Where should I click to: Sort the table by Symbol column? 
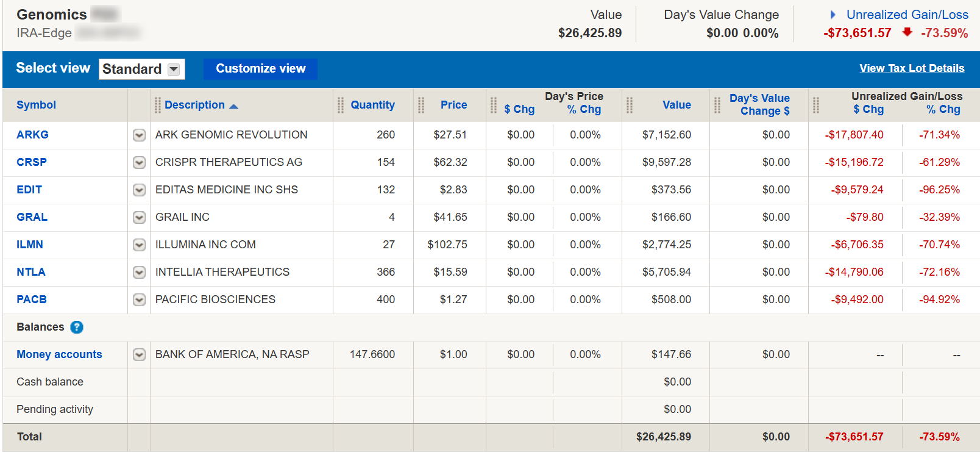click(36, 105)
